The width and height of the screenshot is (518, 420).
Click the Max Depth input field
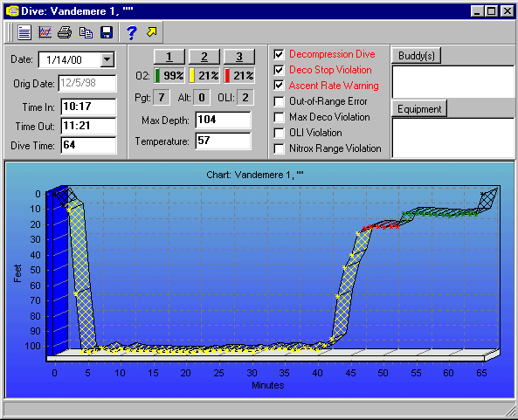point(223,120)
